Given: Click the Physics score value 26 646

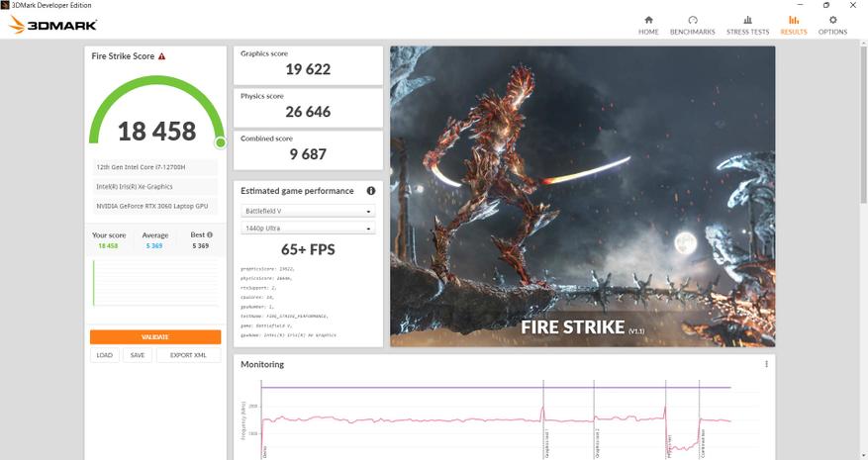Looking at the screenshot, I should click(308, 112).
